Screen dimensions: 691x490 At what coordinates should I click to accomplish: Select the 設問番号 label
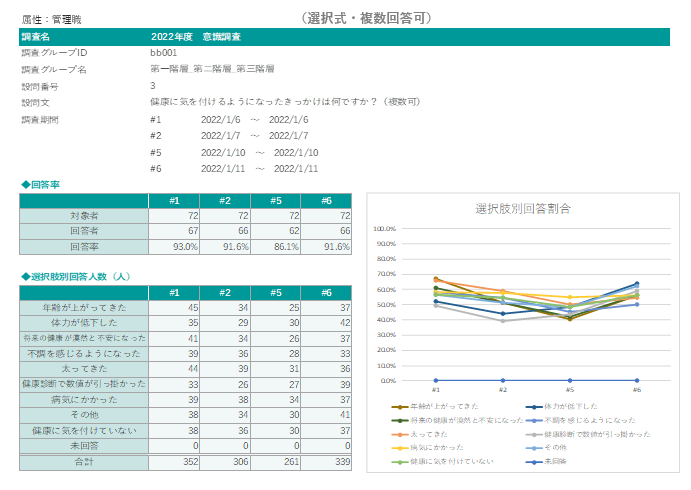tap(40, 86)
